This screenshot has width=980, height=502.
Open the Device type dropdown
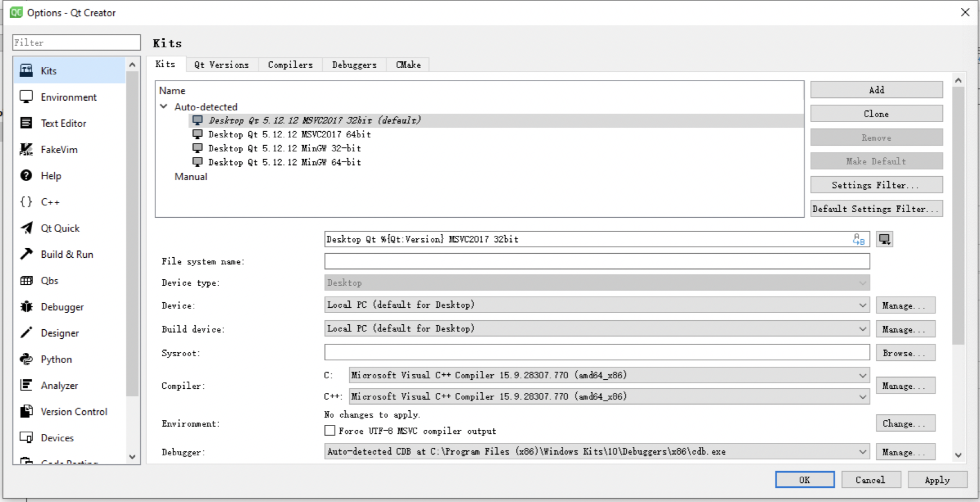point(597,283)
